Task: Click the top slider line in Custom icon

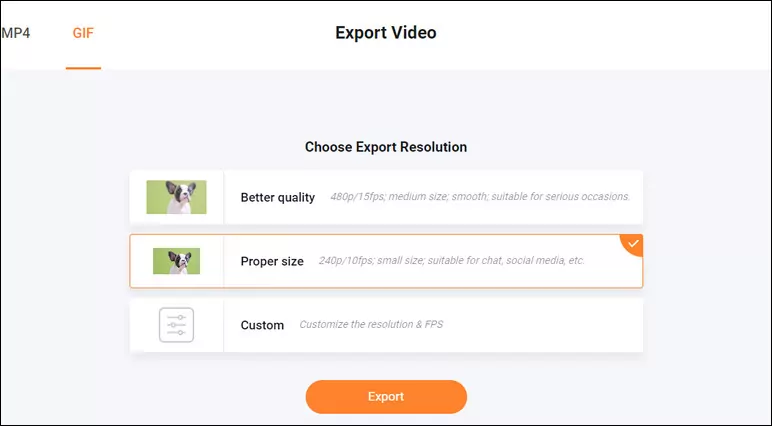Action: coord(176,317)
